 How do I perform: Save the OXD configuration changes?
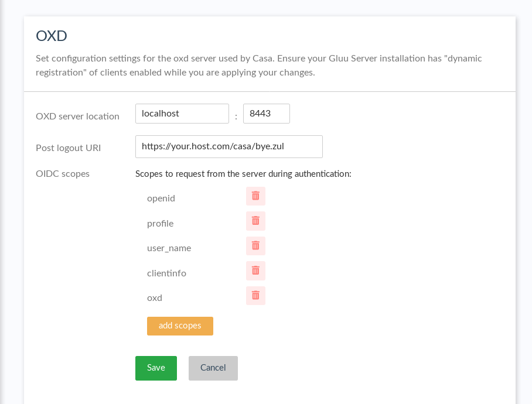(x=156, y=368)
